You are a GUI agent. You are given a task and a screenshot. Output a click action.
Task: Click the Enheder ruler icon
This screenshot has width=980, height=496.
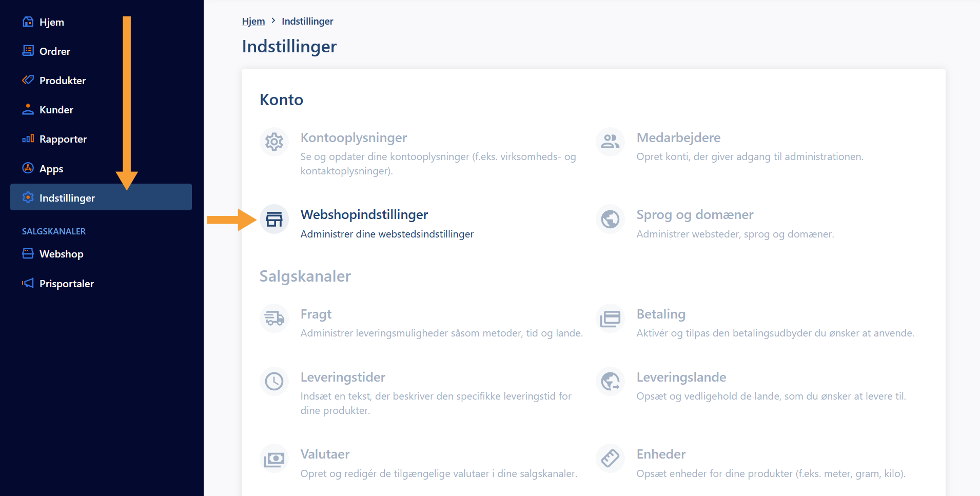[610, 459]
